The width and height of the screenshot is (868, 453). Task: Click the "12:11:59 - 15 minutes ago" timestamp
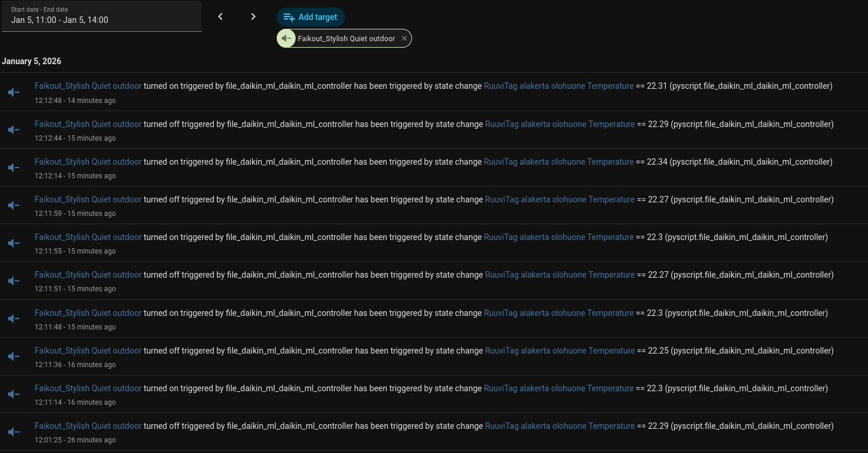75,214
